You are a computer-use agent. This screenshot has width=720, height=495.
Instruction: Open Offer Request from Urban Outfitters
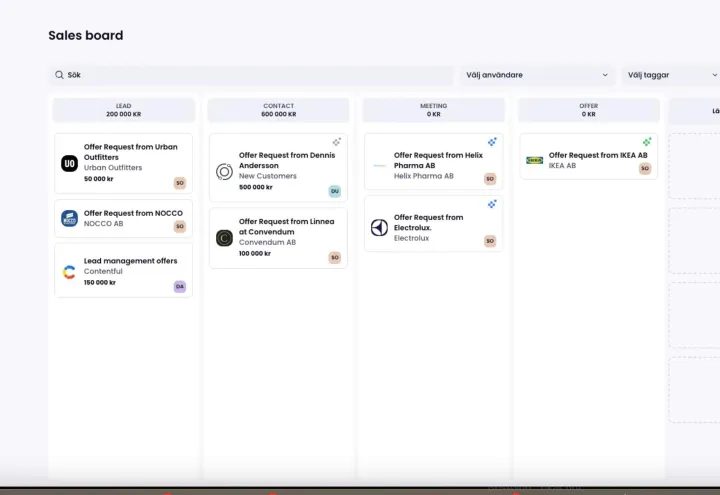coord(124,163)
